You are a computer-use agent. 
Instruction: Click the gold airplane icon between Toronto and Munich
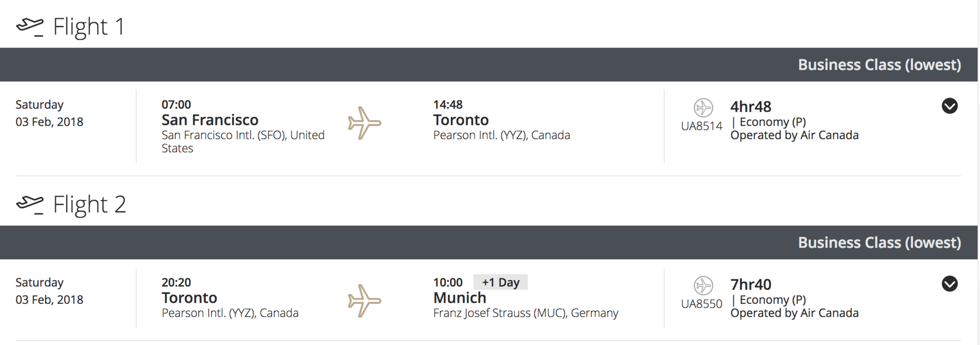tap(364, 301)
